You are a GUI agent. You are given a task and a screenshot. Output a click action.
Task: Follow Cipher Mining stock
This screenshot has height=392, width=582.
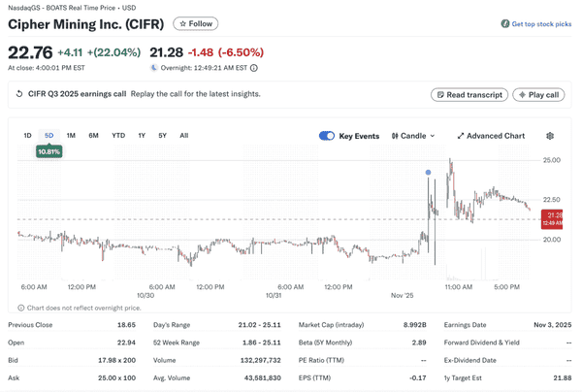tap(196, 23)
